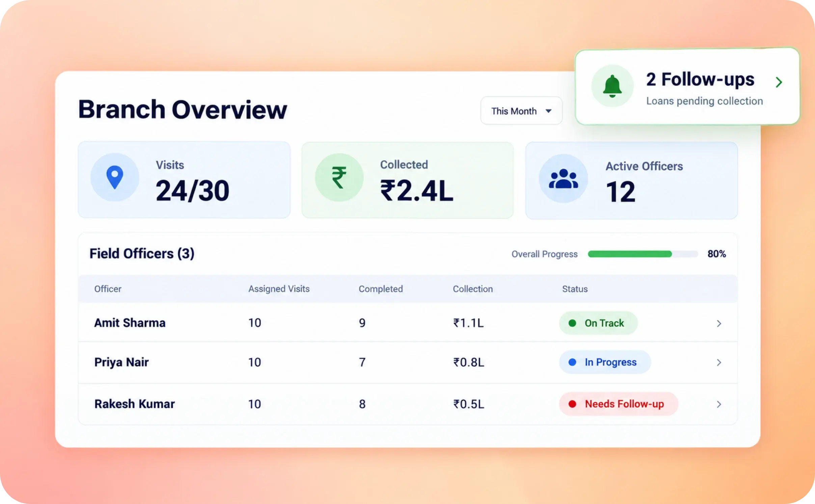Click the Needs Follow-up status badge
This screenshot has height=504, width=815.
(x=619, y=404)
